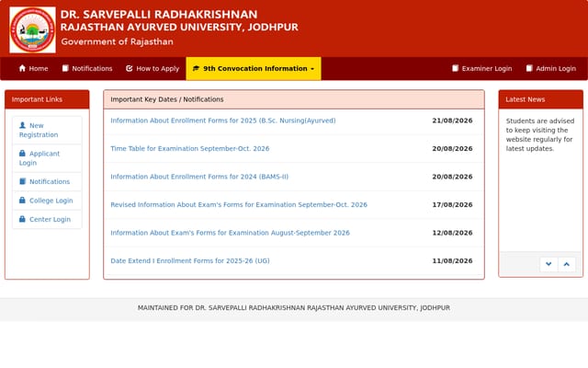Open Notifications from the top navbar
The width and height of the screenshot is (588, 368).
(x=87, y=68)
